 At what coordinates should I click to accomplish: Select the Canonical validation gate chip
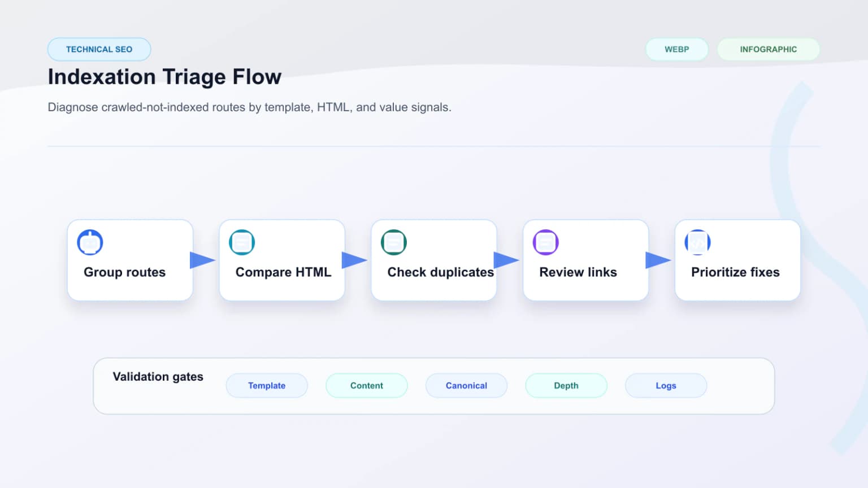[466, 385]
